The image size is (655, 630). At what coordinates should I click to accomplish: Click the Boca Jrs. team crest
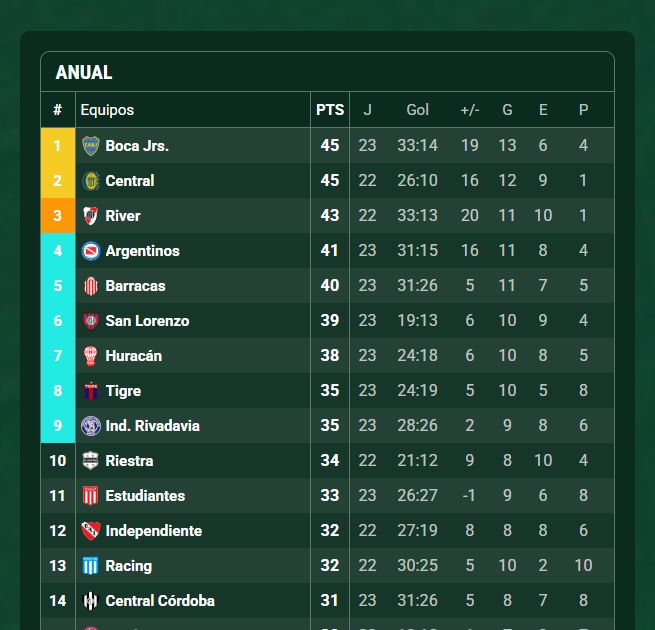tap(91, 146)
